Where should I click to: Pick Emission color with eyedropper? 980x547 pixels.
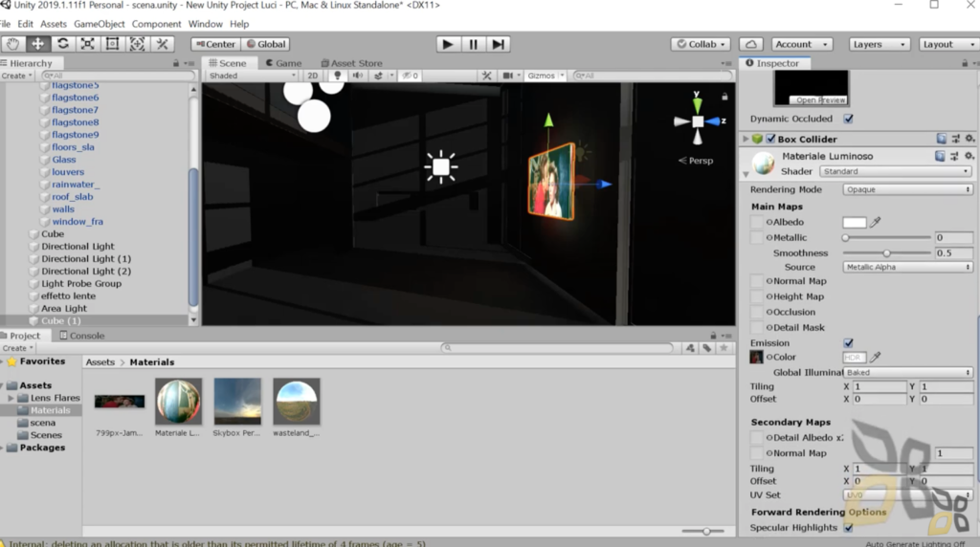876,357
